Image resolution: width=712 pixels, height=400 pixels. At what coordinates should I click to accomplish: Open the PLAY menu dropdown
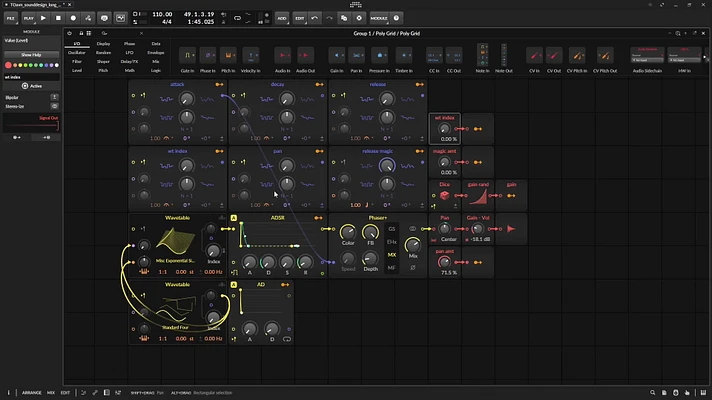coord(28,18)
